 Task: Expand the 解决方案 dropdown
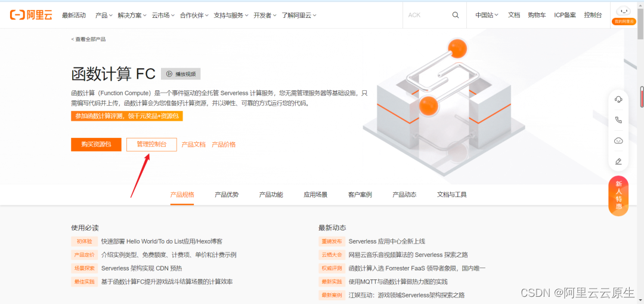(132, 15)
